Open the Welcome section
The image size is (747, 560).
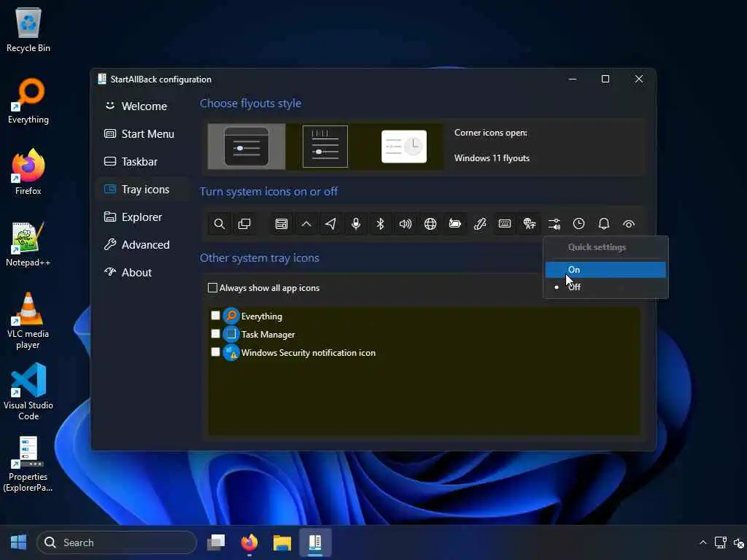(144, 106)
